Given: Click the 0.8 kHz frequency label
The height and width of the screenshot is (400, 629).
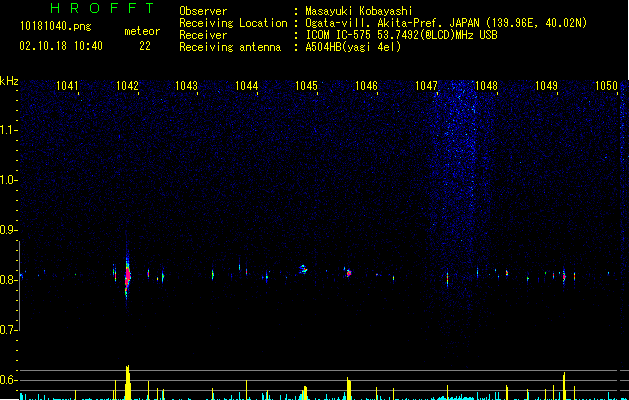Looking at the screenshot, I should [x=9, y=280].
